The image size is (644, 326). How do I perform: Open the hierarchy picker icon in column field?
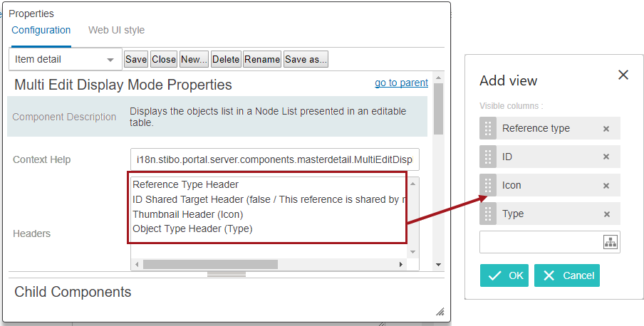[x=611, y=242]
